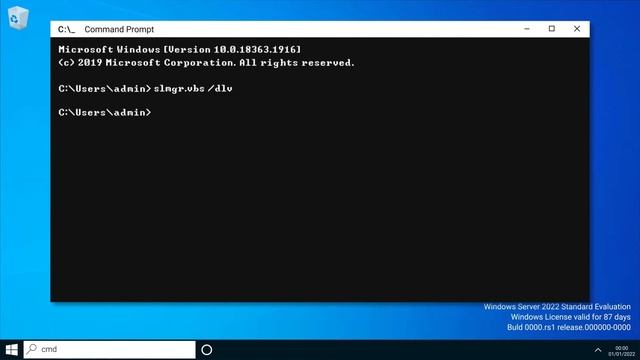Click the empty 'C:\Users\admin>' prompt line
The width and height of the screenshot is (640, 360).
pyautogui.click(x=105, y=112)
